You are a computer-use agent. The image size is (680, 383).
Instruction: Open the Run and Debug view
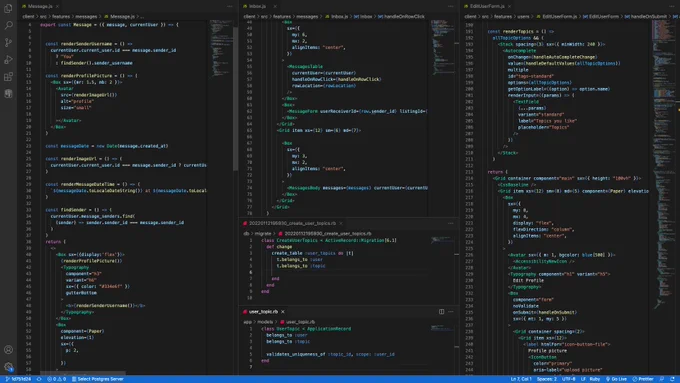8,59
